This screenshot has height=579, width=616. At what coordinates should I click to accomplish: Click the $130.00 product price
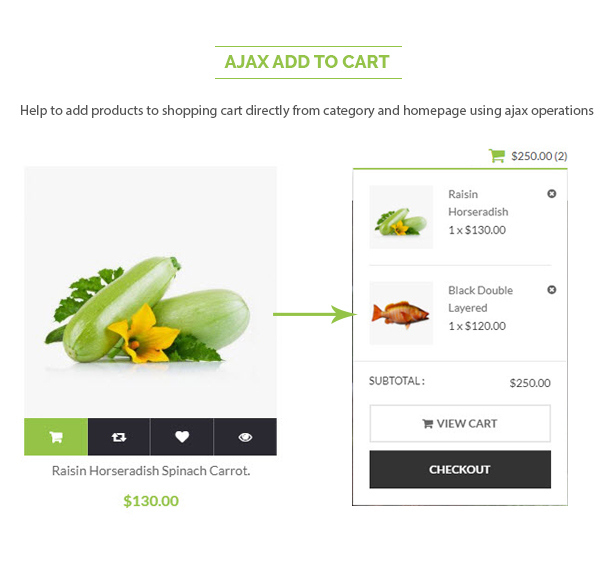151,501
